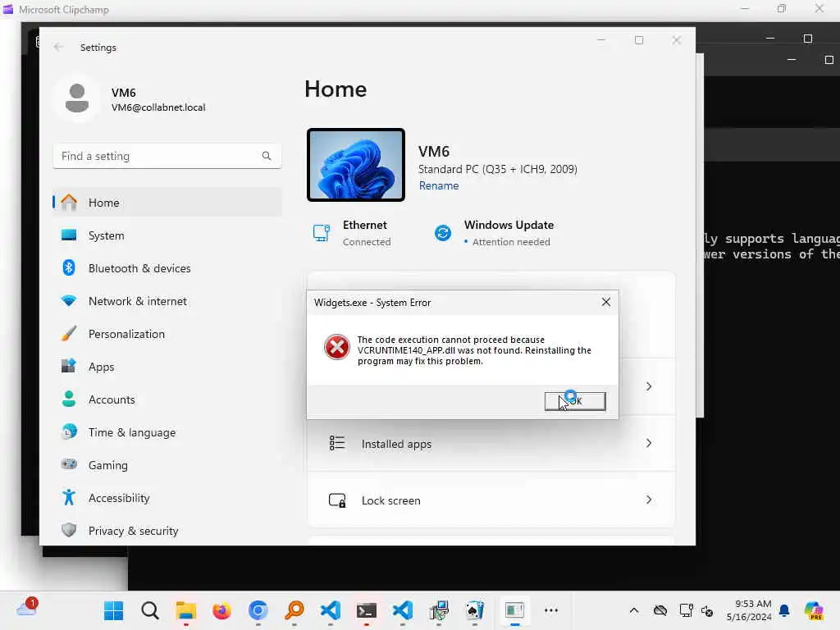Viewport: 840px width, 630px height.
Task: Click the Accessibility figure icon
Action: tap(69, 497)
